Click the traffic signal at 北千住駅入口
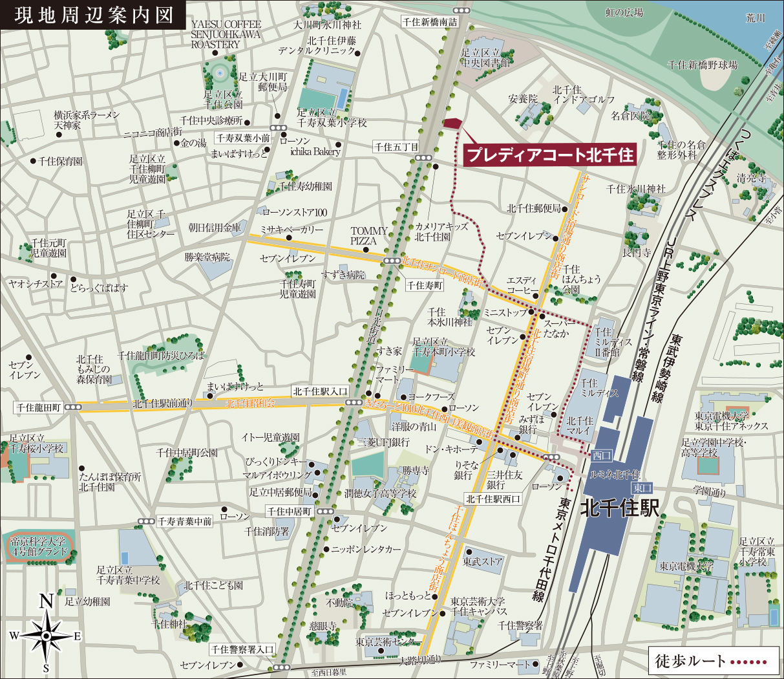This screenshot has height=679, width=784. click(x=354, y=402)
